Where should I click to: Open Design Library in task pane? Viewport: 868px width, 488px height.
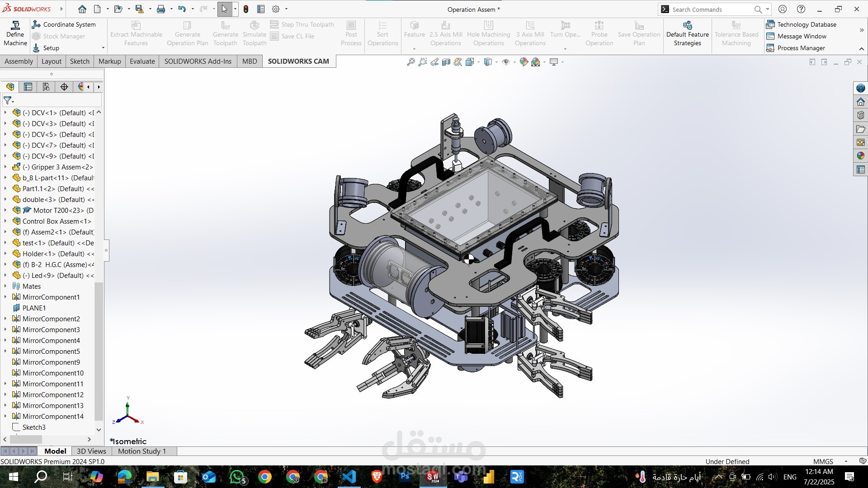pyautogui.click(x=860, y=115)
